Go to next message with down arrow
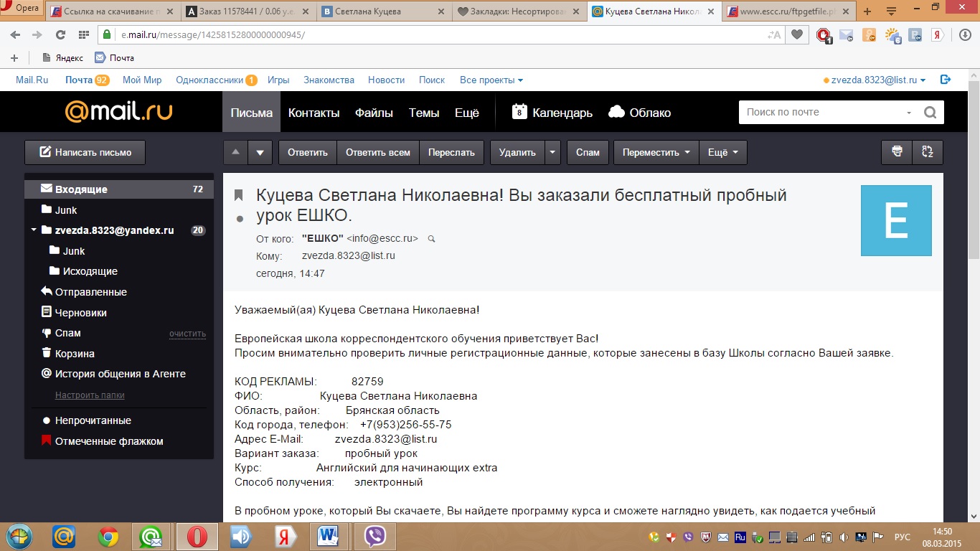Screen dimensions: 980x551 click(260, 152)
